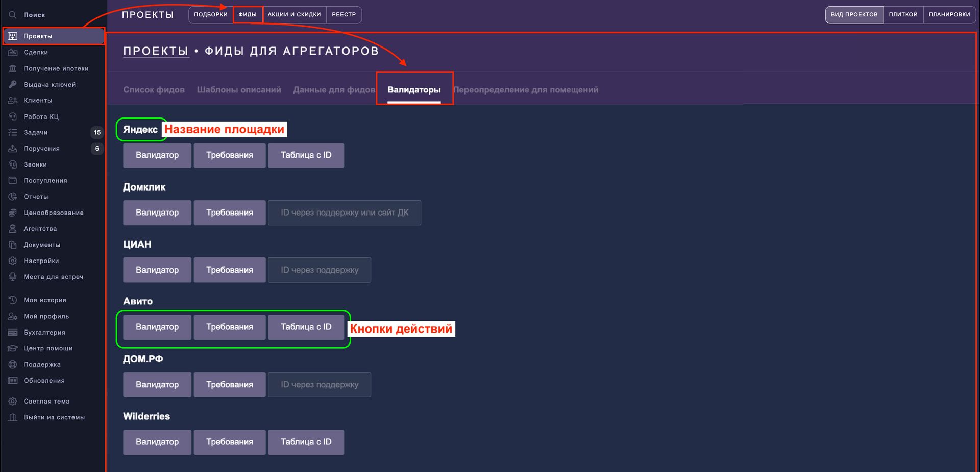The width and height of the screenshot is (980, 472).
Task: Open Переопределение для помещений sub-tab
Action: [526, 90]
